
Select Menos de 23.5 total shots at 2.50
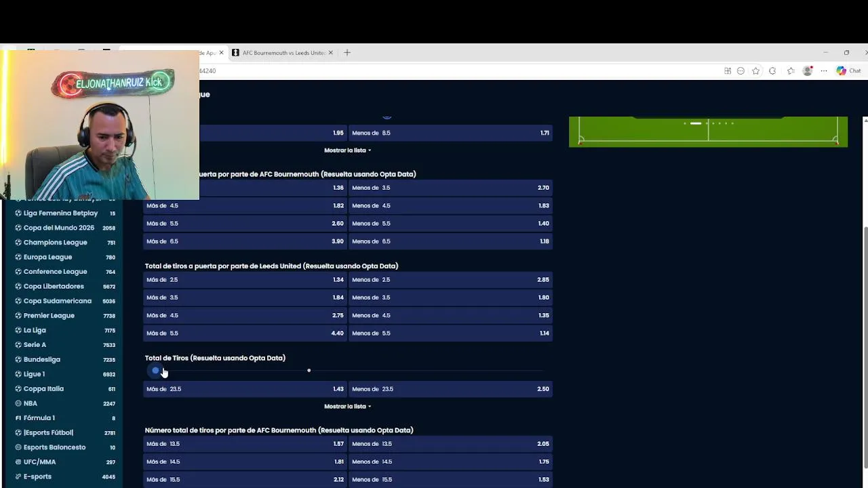click(450, 389)
